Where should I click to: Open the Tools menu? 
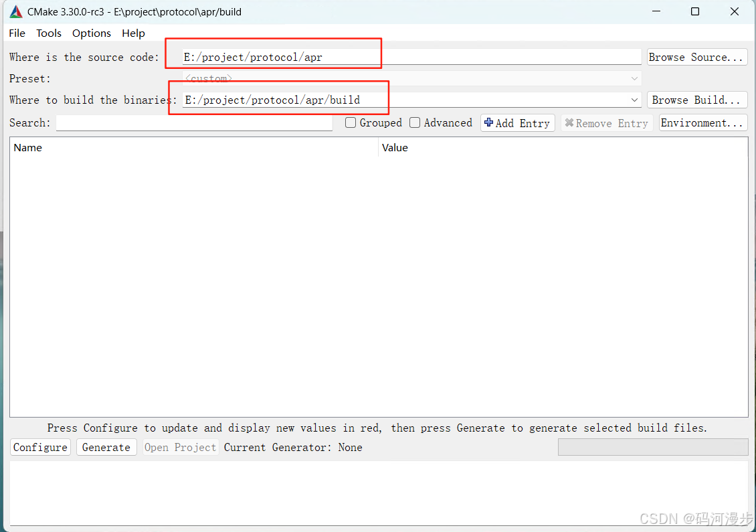point(49,33)
